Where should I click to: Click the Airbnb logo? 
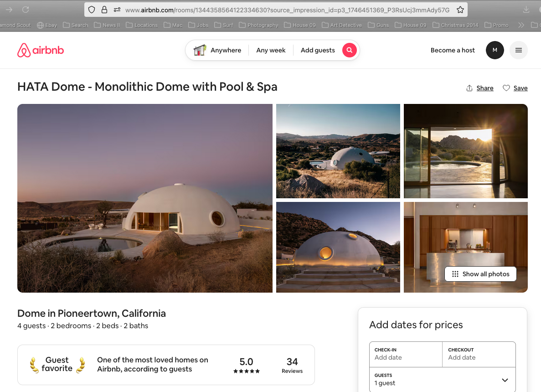point(41,50)
